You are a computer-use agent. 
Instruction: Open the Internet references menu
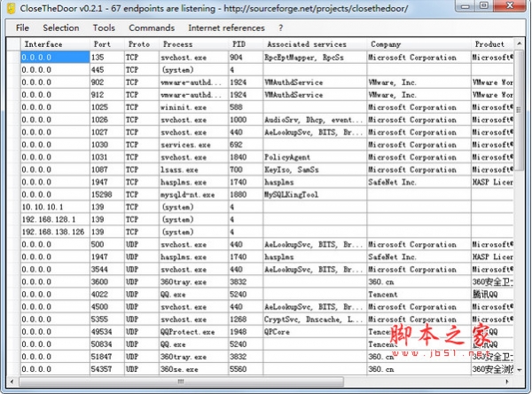tap(226, 28)
